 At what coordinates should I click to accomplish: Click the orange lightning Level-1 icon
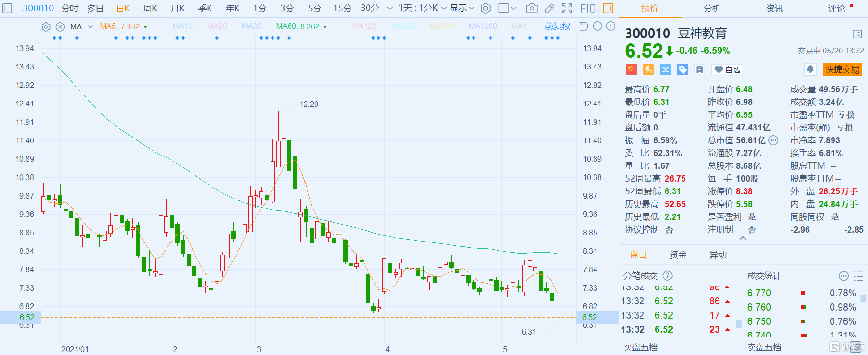[x=649, y=69]
